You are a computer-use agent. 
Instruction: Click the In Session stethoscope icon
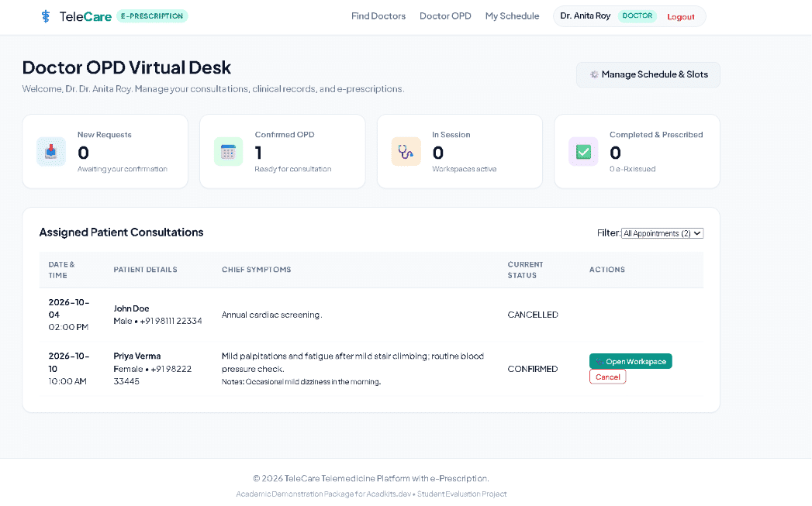point(406,152)
